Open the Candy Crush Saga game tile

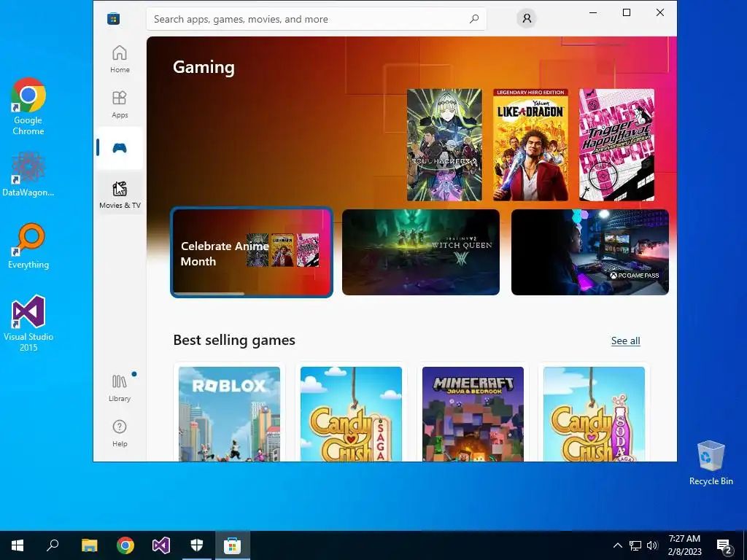(351, 413)
